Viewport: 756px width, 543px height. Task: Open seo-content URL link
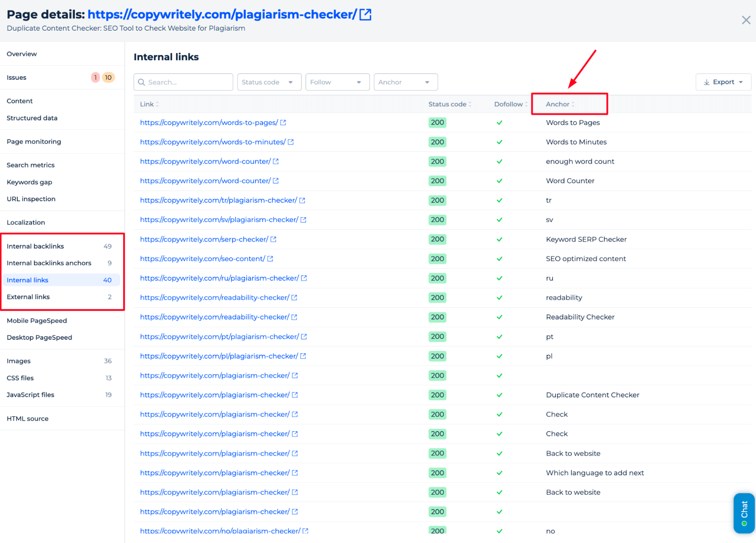point(202,259)
